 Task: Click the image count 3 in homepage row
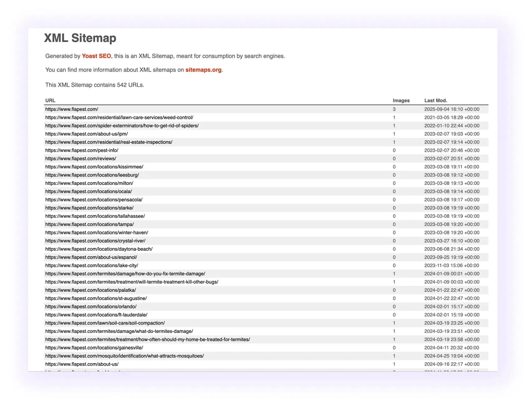point(394,109)
